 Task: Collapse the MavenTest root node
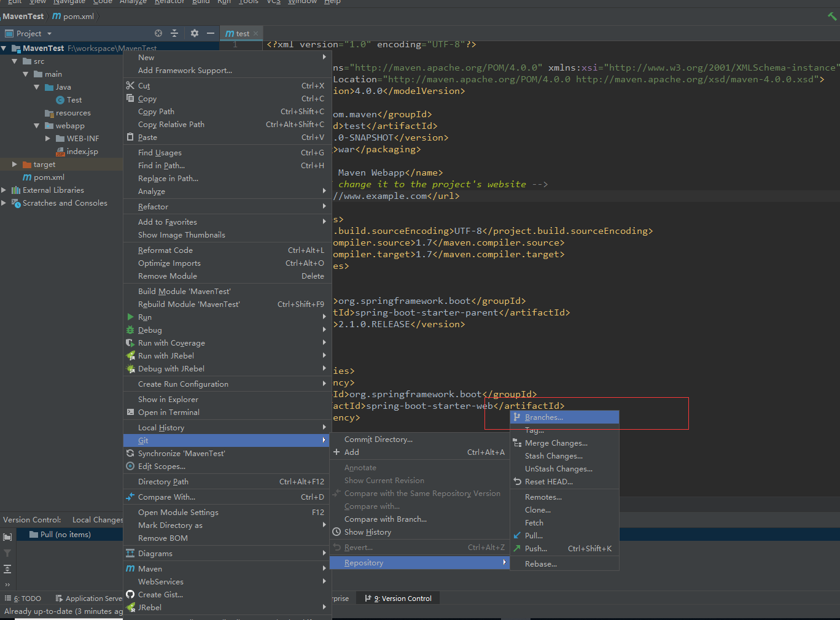coord(4,48)
